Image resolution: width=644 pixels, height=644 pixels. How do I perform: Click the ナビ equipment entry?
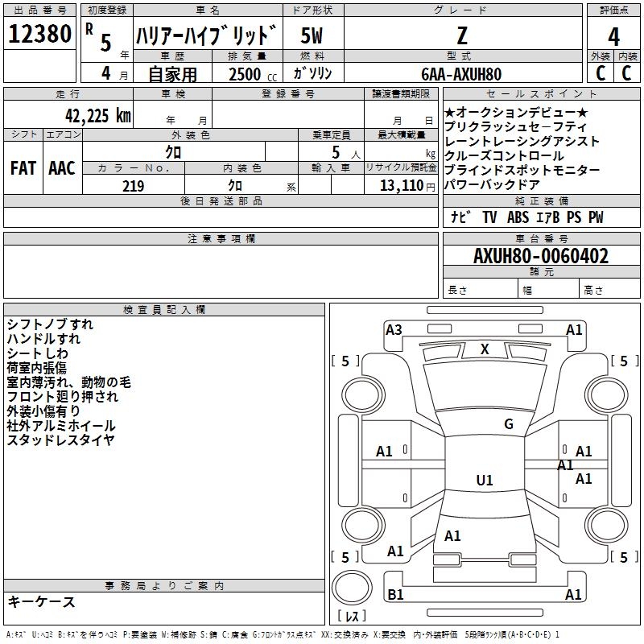point(460,217)
